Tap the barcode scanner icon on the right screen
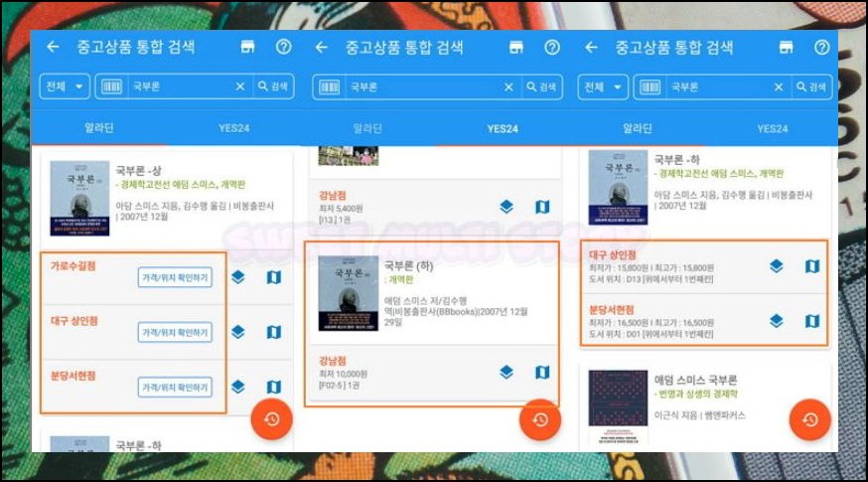 (x=650, y=87)
